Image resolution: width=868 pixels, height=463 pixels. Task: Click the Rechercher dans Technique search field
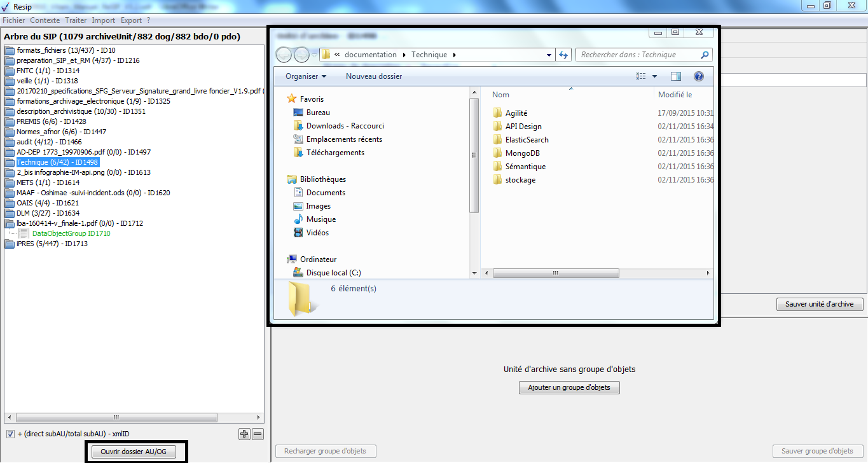[x=639, y=55]
